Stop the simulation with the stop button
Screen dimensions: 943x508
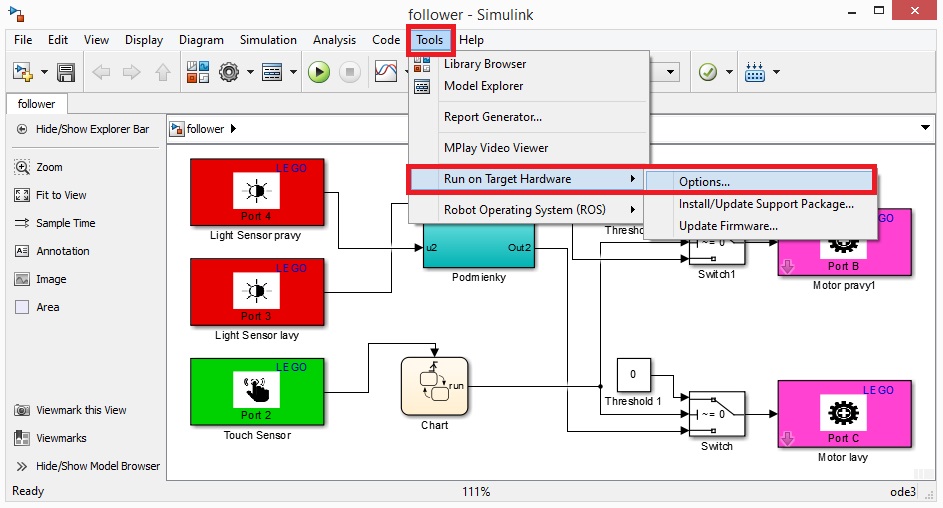tap(350, 73)
